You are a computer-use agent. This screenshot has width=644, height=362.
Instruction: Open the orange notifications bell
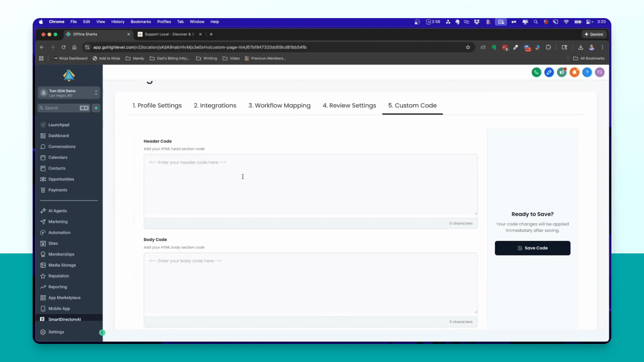coord(574,72)
